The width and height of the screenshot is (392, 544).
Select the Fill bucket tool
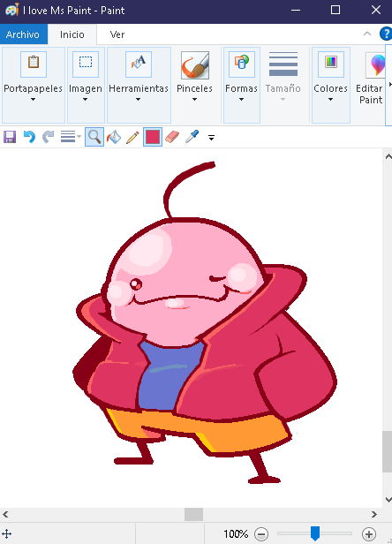pyautogui.click(x=114, y=137)
